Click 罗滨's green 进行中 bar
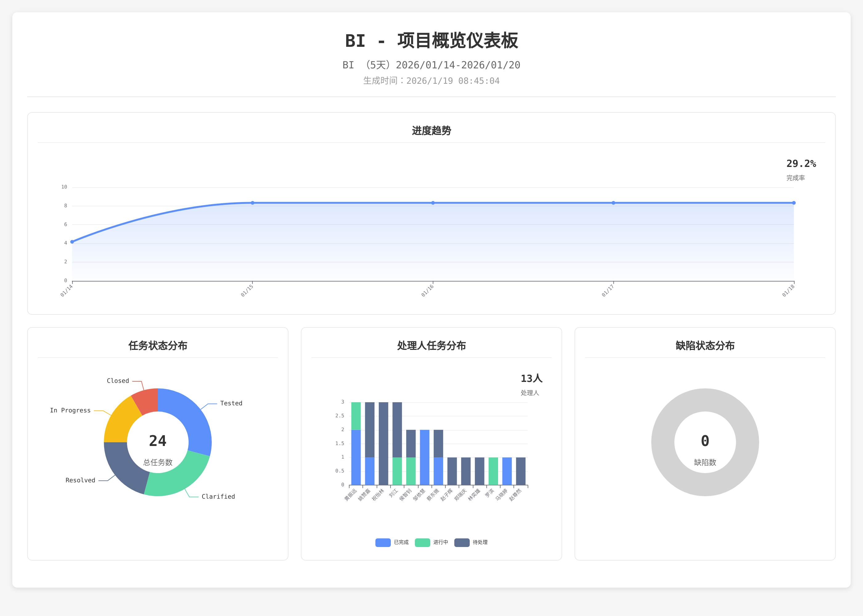Screen dimensions: 863x616 point(493,471)
